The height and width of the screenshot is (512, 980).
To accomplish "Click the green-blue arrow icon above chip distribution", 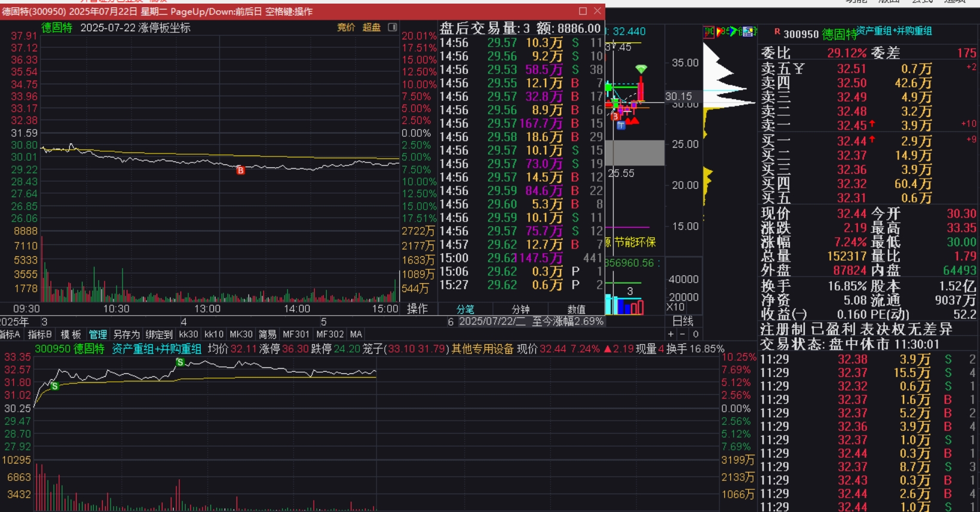I will coord(734,31).
